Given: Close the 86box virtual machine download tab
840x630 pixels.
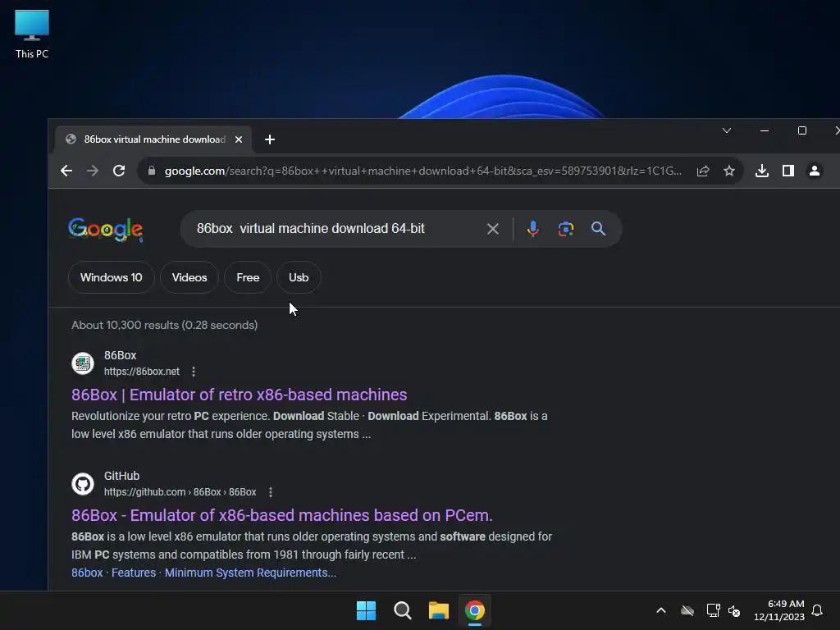Looking at the screenshot, I should 239,139.
